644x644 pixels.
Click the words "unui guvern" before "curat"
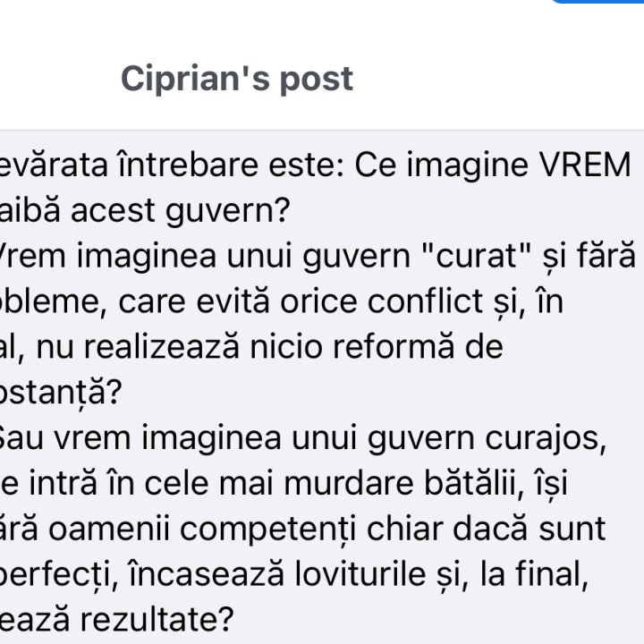click(318, 257)
